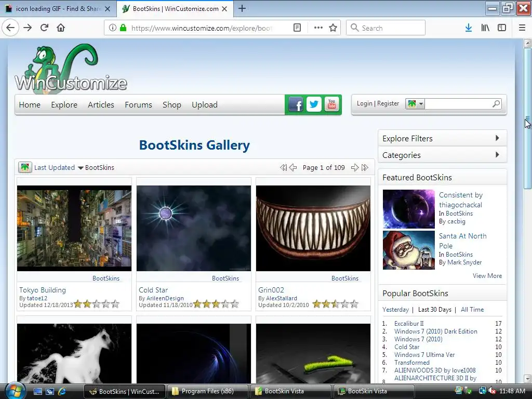Screen dimensions: 532x399
Task: Click the Grin002 star rating
Action: coord(336,304)
